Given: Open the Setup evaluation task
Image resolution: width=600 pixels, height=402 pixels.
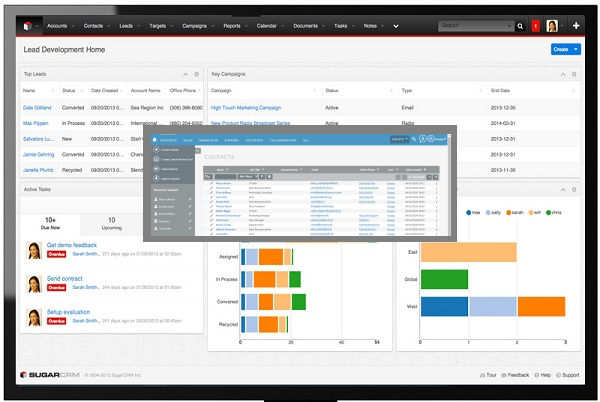Looking at the screenshot, I should 68,312.
